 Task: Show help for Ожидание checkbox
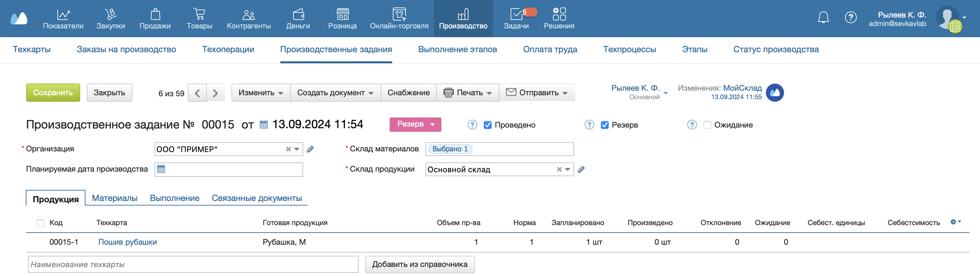[x=692, y=125]
